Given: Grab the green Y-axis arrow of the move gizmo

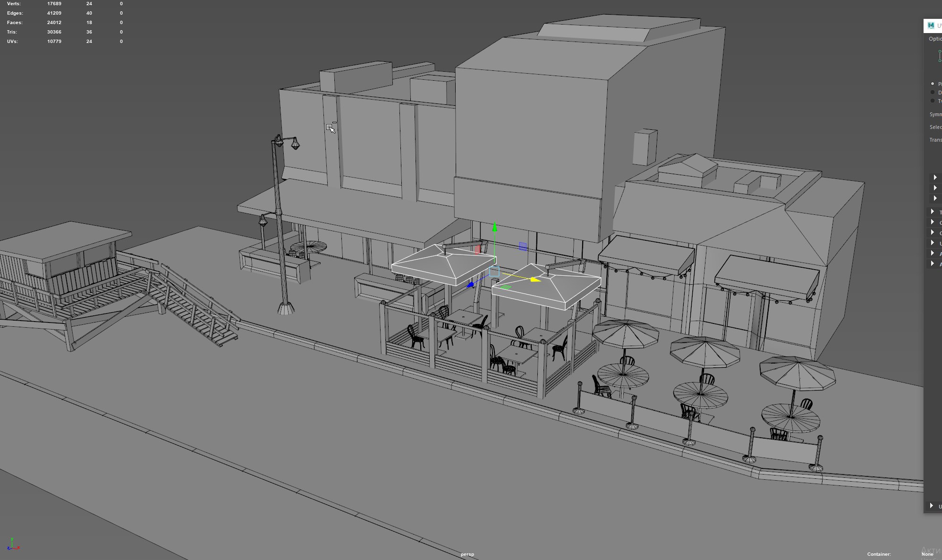Looking at the screenshot, I should [x=494, y=228].
